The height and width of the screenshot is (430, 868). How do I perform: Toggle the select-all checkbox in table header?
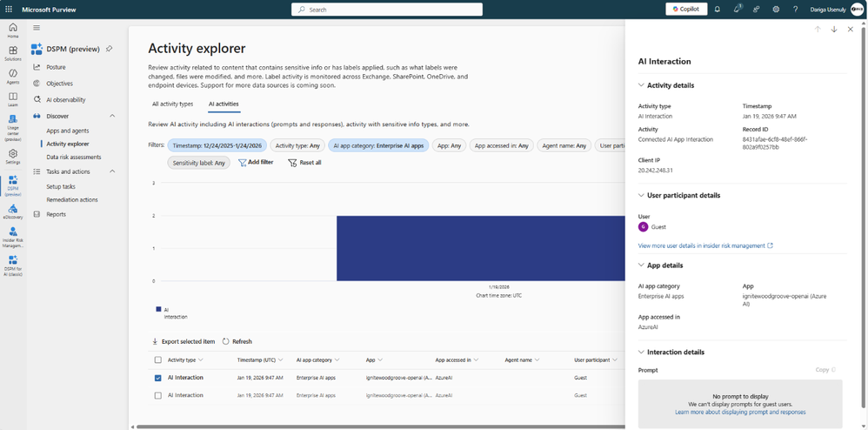(157, 359)
